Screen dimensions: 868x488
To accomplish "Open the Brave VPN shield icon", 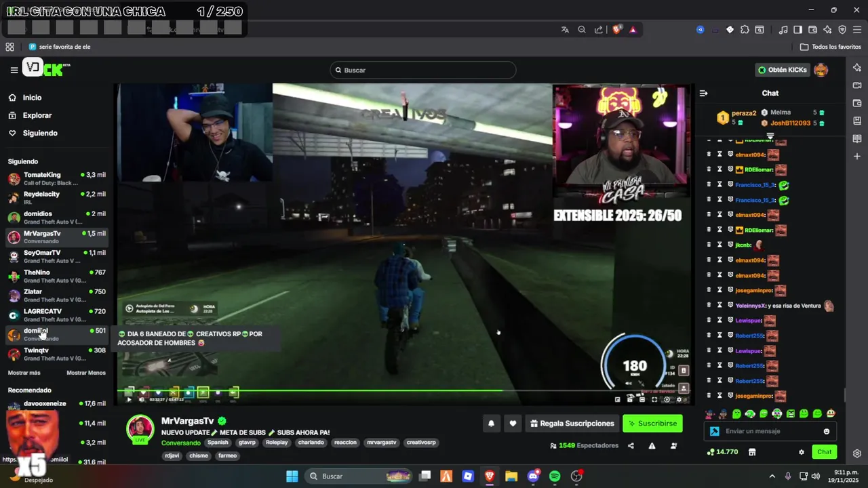I will pyautogui.click(x=842, y=30).
